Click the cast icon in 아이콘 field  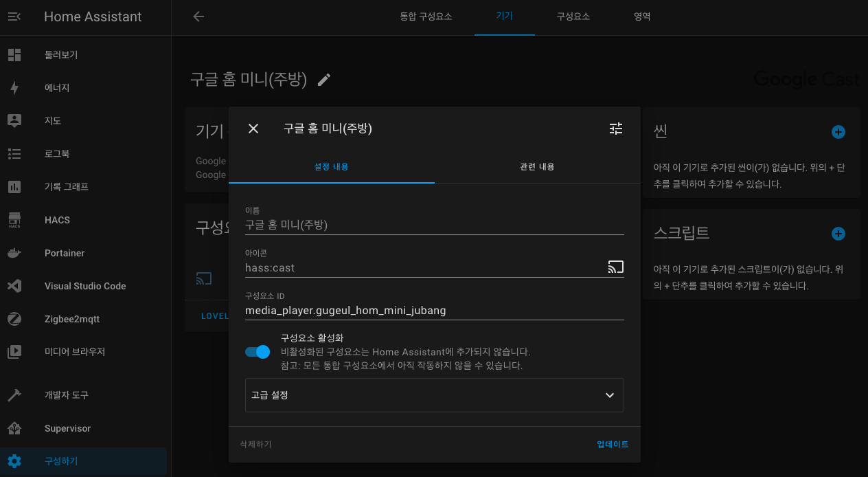click(x=616, y=267)
